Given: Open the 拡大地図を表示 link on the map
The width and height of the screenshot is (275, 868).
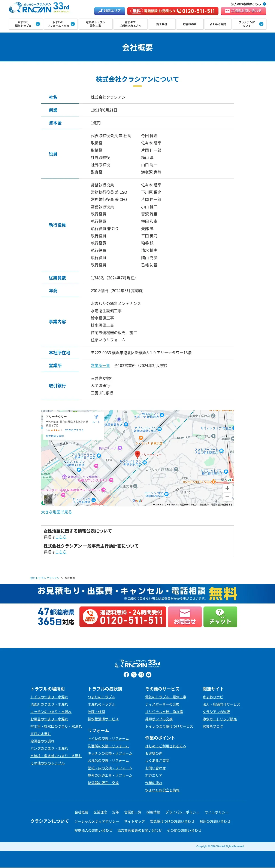Looking at the screenshot, I should (x=55, y=436).
